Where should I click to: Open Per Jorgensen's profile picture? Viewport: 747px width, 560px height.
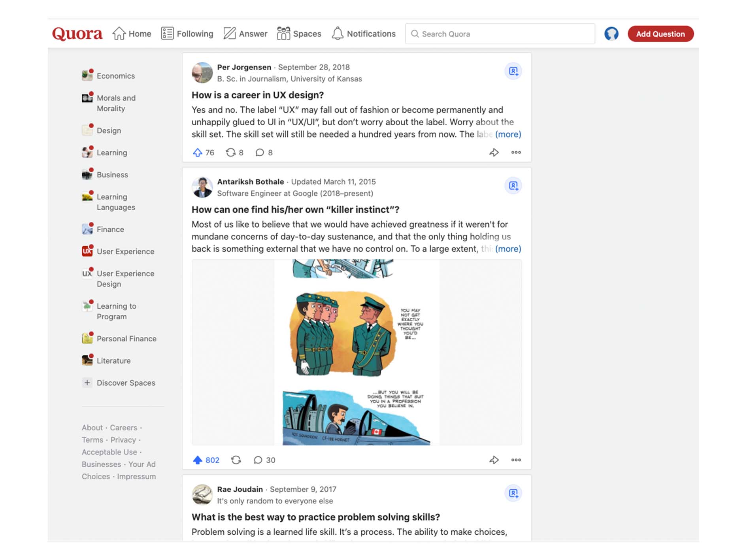pyautogui.click(x=202, y=73)
